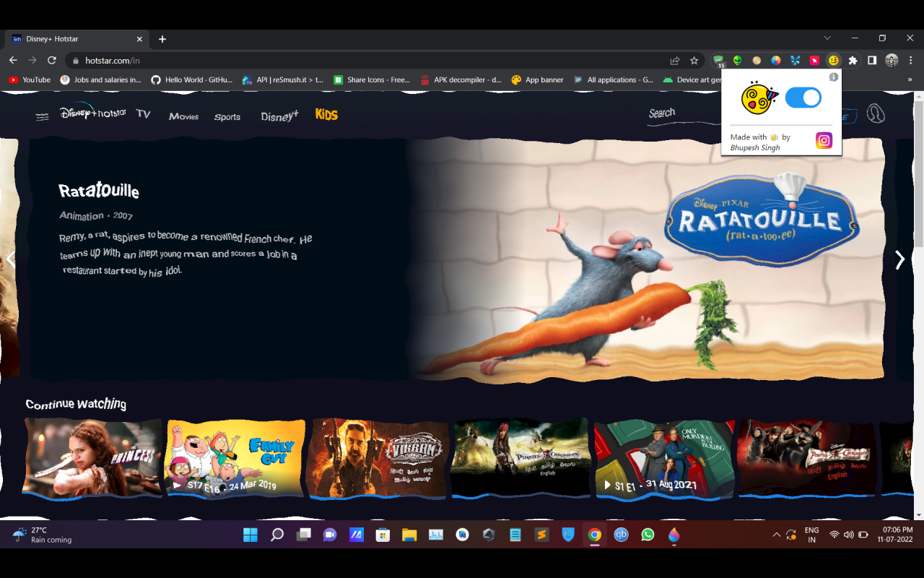Image resolution: width=924 pixels, height=578 pixels.
Task: Open the Disney+ section
Action: (x=279, y=116)
